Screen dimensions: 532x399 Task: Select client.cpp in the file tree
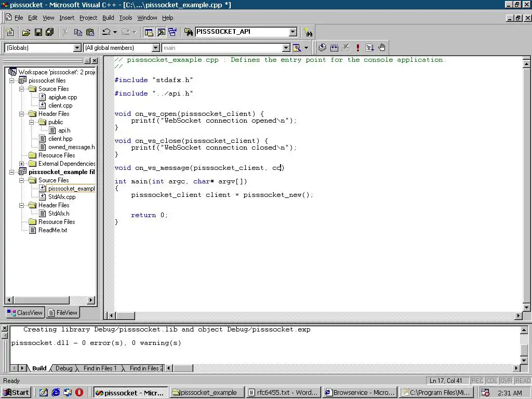(x=60, y=105)
